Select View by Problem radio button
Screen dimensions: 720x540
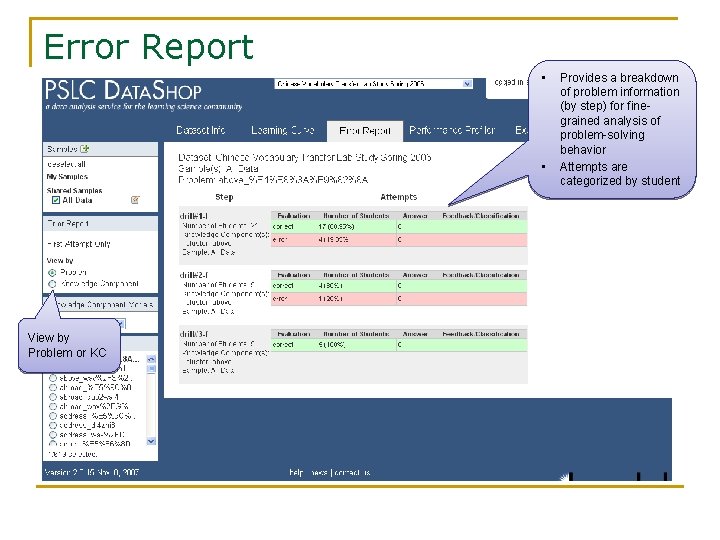[52, 272]
